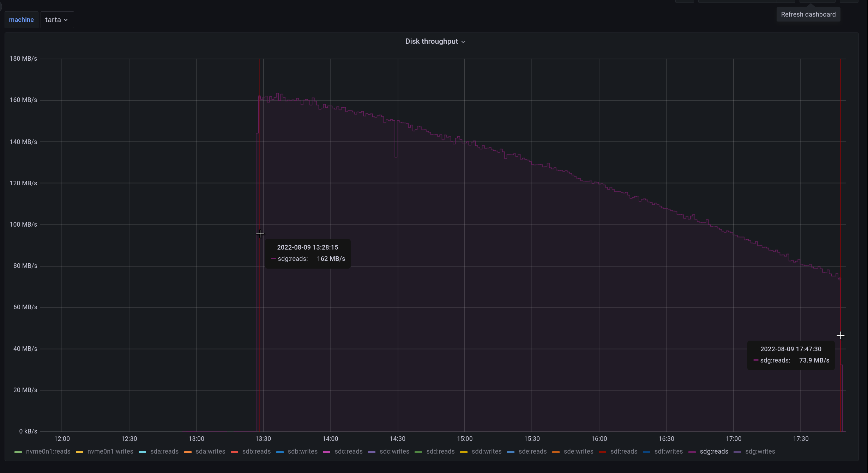Toggle nvme0n1:reads series in the legend
The image size is (868, 473).
[x=48, y=451]
